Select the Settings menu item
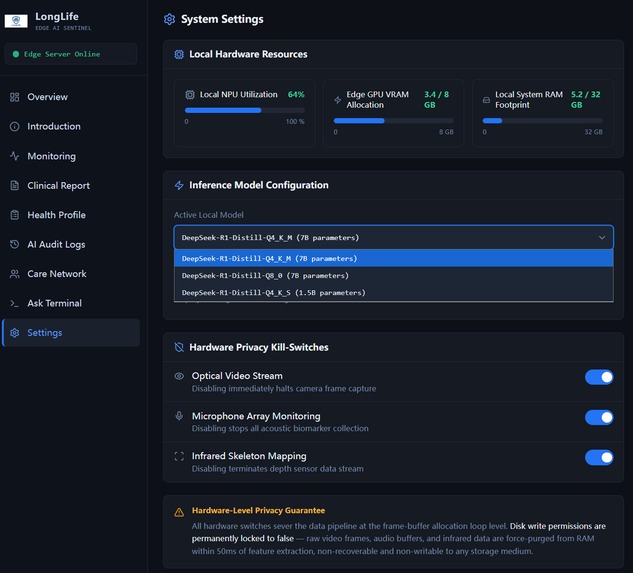This screenshot has width=633, height=573. pos(71,333)
